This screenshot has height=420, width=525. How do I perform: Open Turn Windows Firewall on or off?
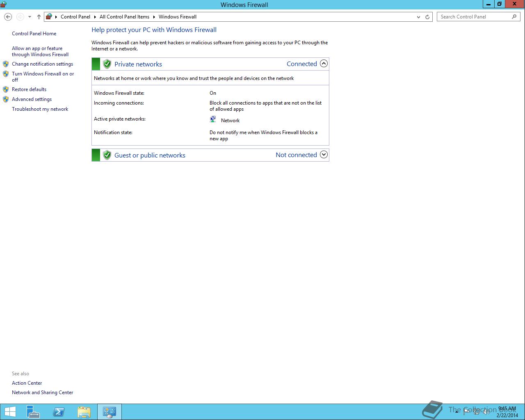pyautogui.click(x=43, y=77)
